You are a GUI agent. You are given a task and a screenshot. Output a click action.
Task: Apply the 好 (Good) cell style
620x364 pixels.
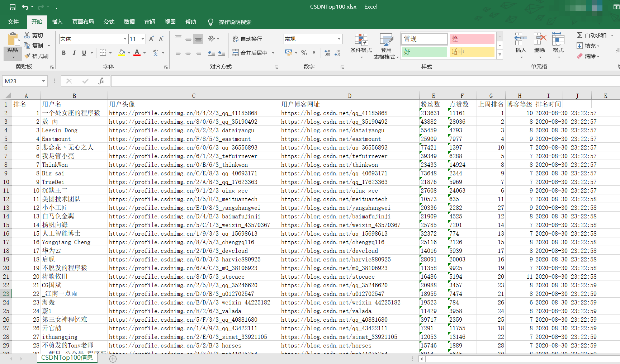[x=424, y=52]
